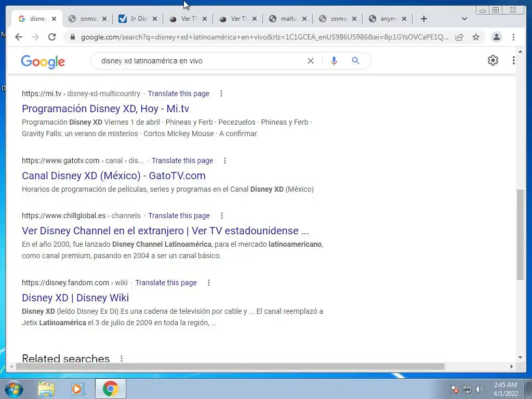Open the volume control in the tray
This screenshot has height=399, width=532.
coord(480,389)
